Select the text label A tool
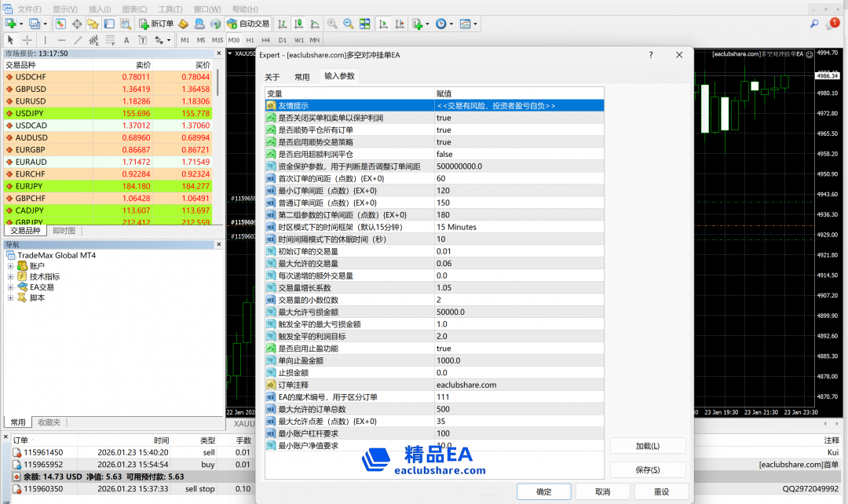 click(126, 40)
